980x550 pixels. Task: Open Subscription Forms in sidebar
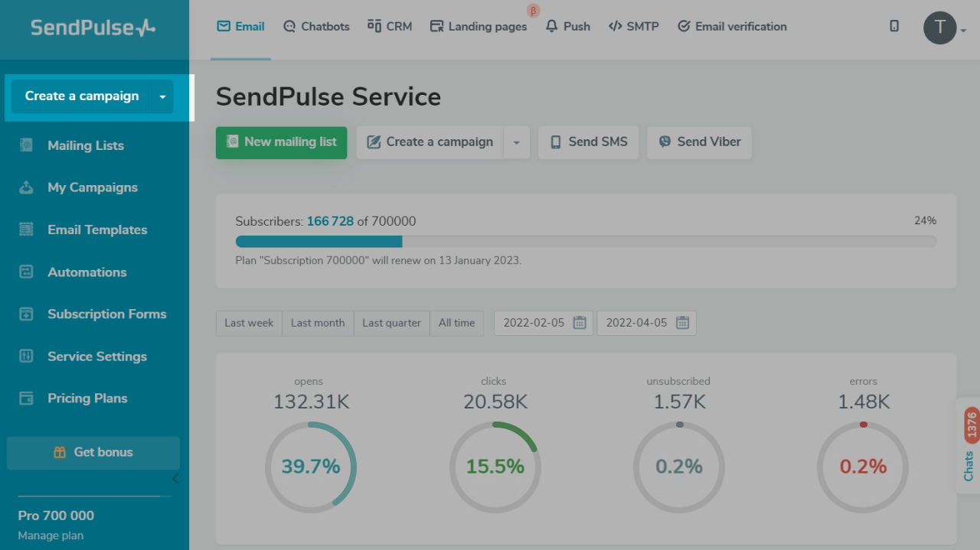click(107, 314)
